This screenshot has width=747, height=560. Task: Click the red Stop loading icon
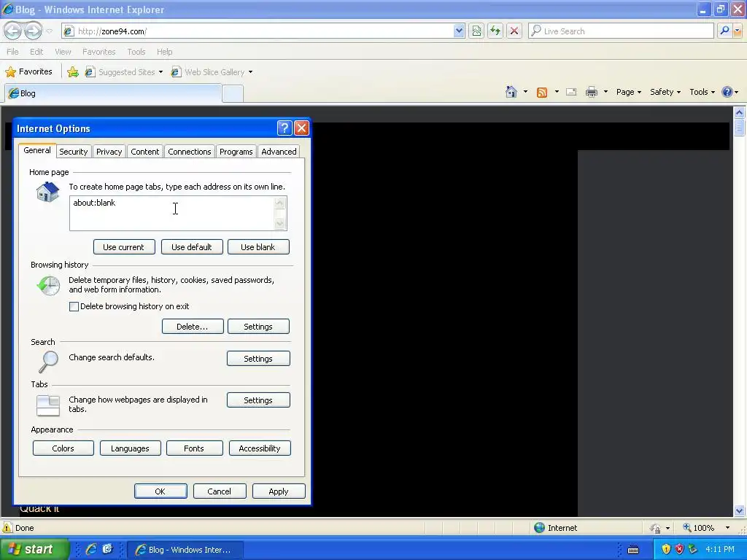tap(514, 31)
